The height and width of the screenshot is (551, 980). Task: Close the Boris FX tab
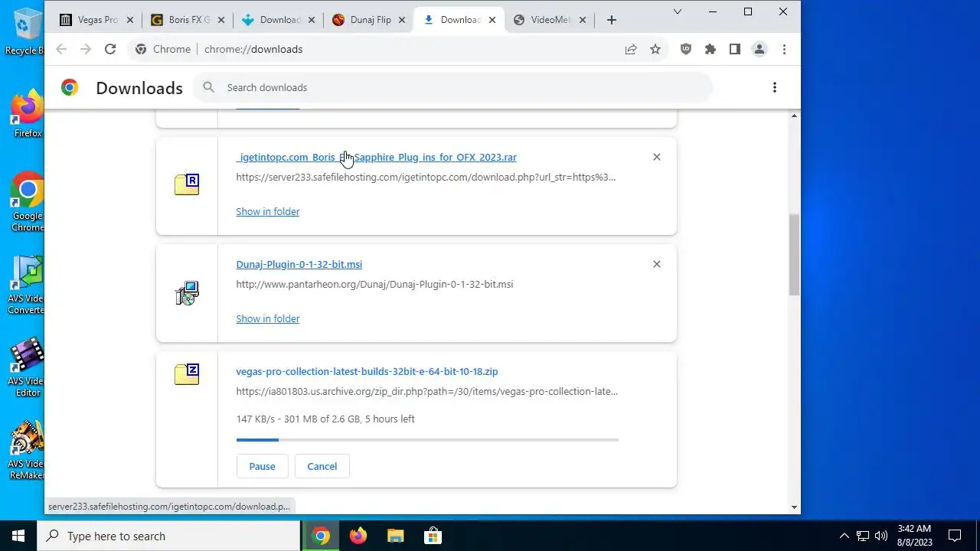(x=222, y=20)
